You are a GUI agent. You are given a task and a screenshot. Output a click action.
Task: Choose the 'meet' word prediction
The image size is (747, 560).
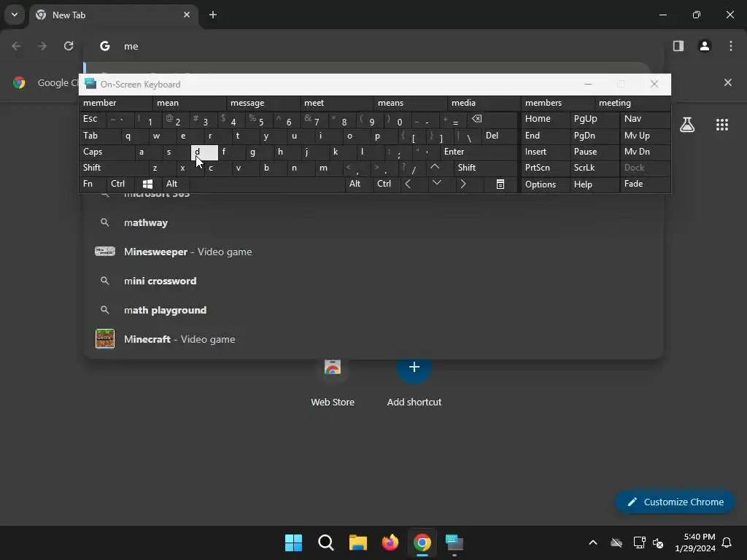pos(337,103)
